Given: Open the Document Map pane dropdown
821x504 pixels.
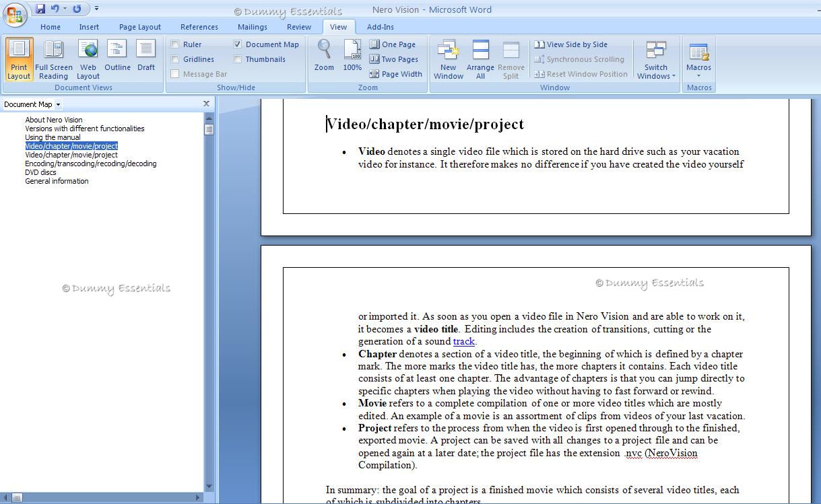Looking at the screenshot, I should (58, 104).
